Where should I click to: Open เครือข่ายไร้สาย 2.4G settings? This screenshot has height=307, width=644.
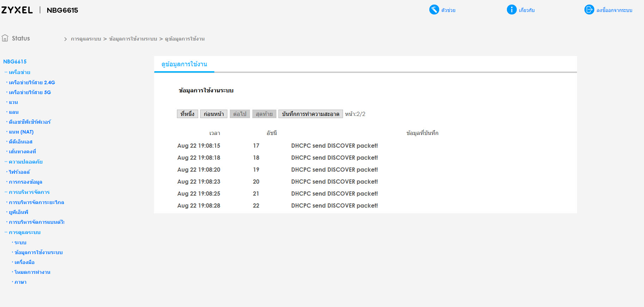click(x=32, y=82)
